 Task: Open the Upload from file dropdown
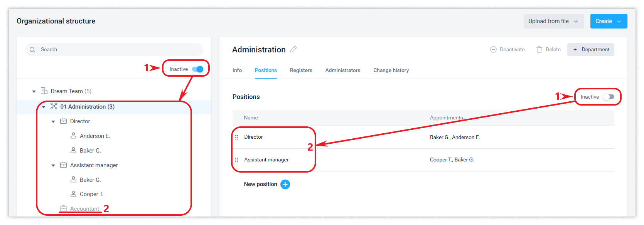tap(553, 21)
